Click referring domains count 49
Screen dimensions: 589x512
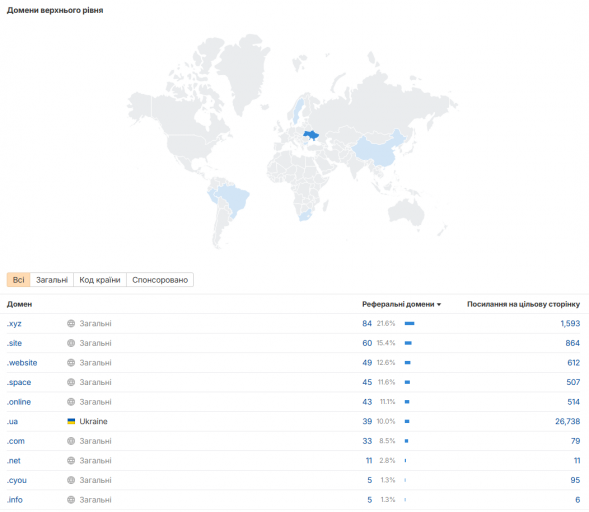[367, 362]
